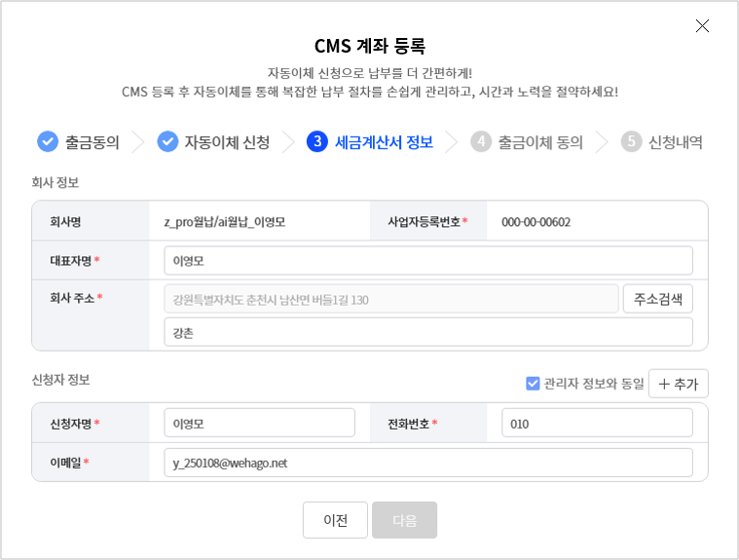Click the disabled 회사 주소 field

point(390,299)
